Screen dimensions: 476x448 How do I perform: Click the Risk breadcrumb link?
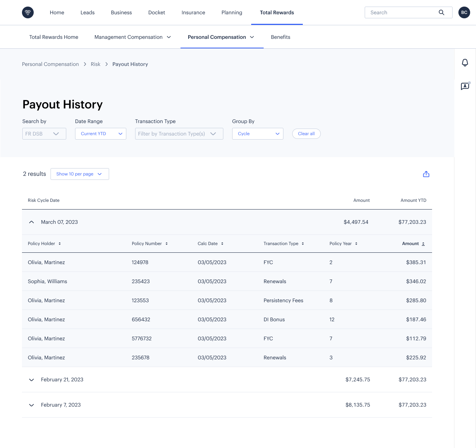tap(96, 64)
